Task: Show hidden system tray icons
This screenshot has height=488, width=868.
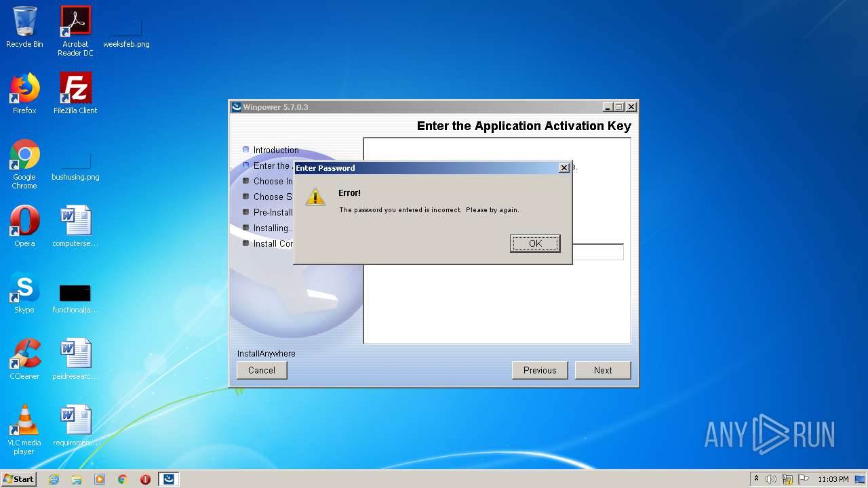Action: [x=756, y=479]
